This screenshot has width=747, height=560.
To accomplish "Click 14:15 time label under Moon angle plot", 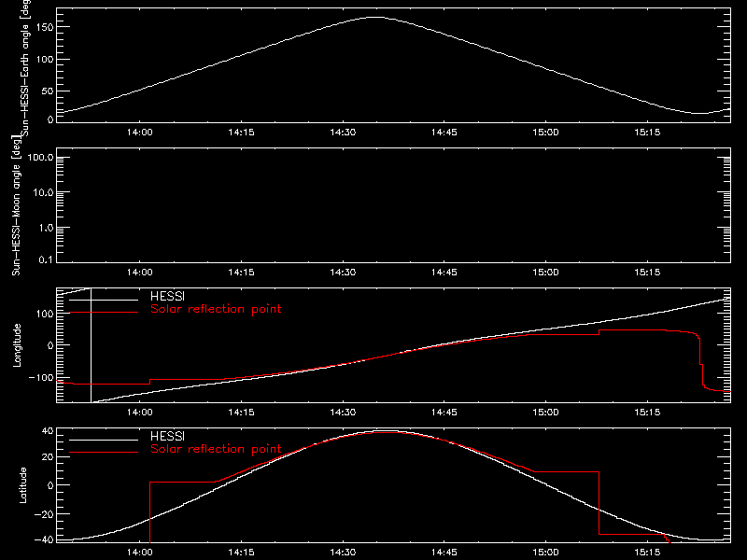I will [x=241, y=272].
